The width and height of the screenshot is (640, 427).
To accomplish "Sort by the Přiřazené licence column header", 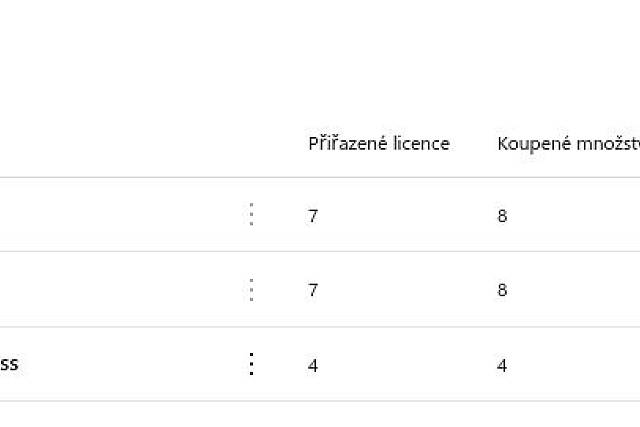I will click(x=378, y=144).
